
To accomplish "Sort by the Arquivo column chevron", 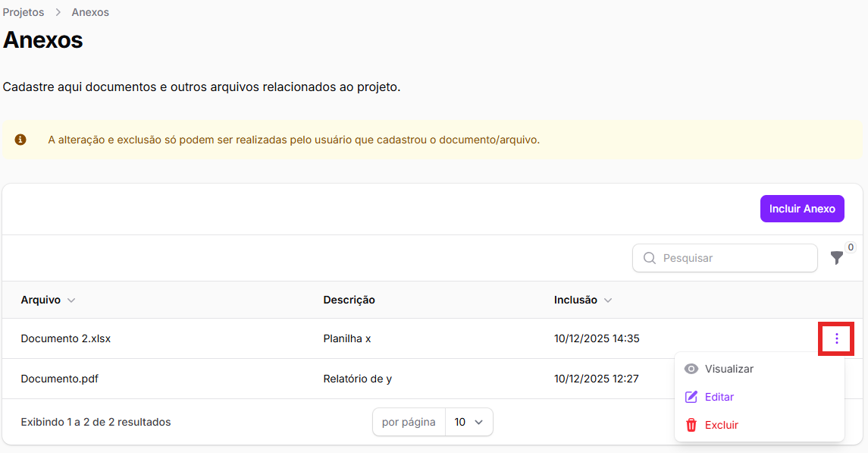I will [71, 300].
